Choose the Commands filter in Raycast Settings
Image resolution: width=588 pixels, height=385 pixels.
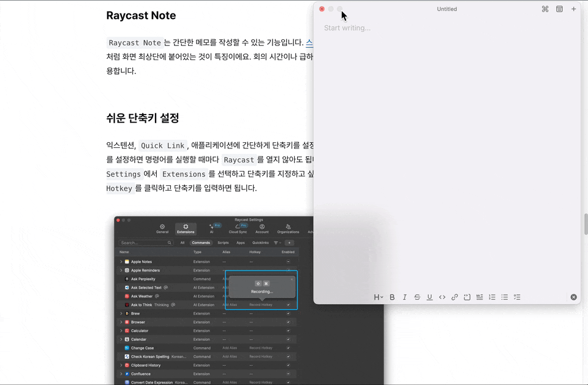pyautogui.click(x=201, y=243)
